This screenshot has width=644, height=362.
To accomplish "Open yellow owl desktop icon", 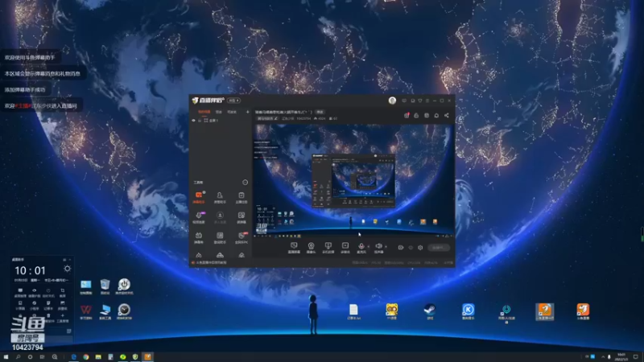I will pos(391,311).
